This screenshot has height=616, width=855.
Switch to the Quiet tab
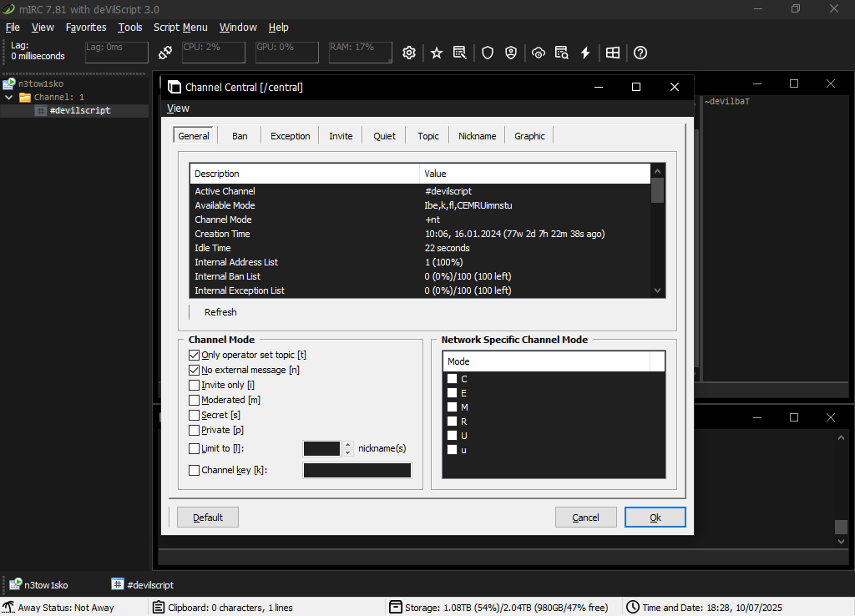tap(384, 136)
